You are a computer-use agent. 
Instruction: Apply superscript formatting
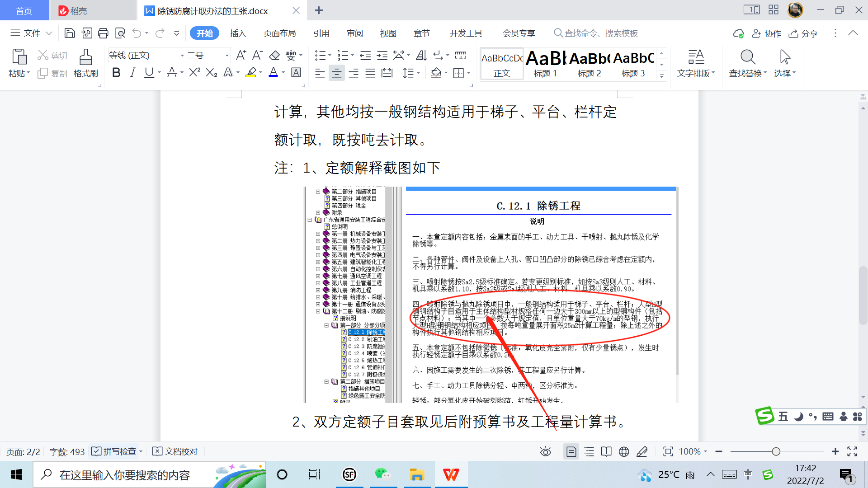point(194,72)
